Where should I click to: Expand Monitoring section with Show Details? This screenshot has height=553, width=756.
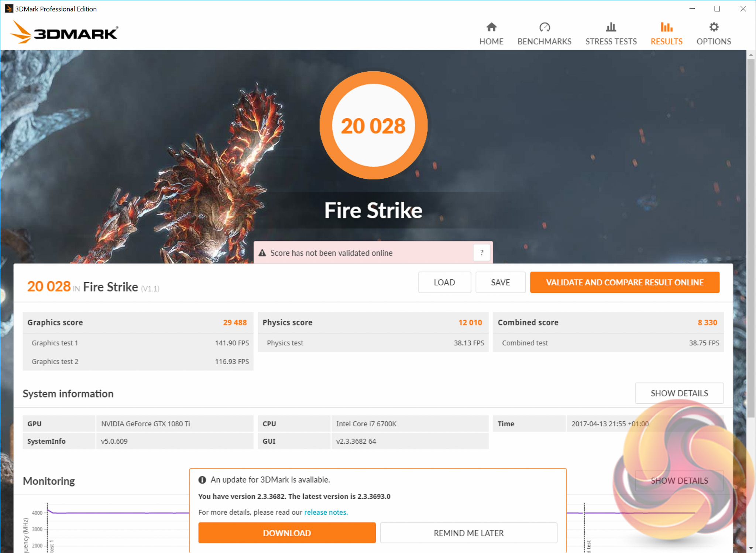679,481
